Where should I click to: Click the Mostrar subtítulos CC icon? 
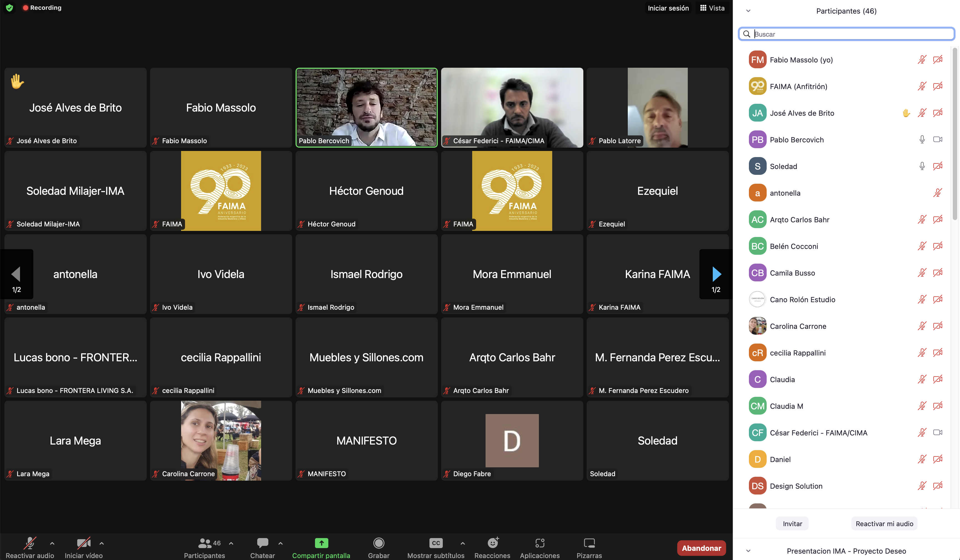pos(436,543)
